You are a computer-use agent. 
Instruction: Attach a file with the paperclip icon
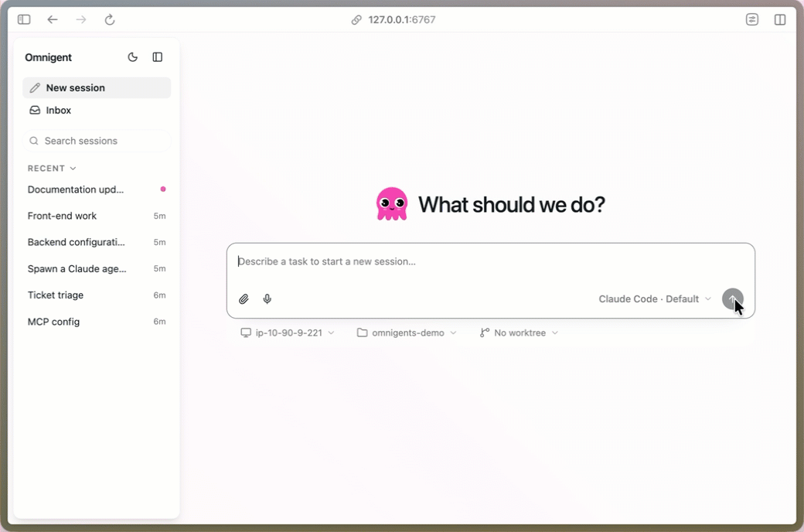coord(244,299)
